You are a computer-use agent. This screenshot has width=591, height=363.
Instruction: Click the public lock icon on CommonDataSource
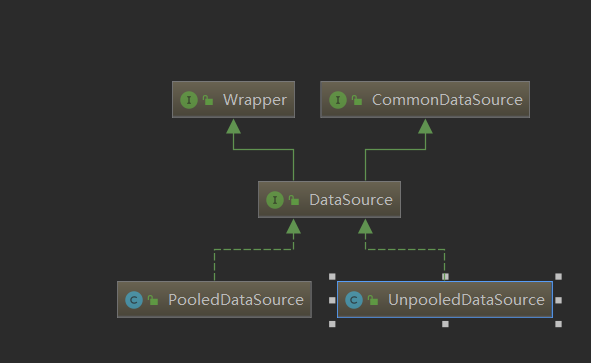(x=357, y=100)
